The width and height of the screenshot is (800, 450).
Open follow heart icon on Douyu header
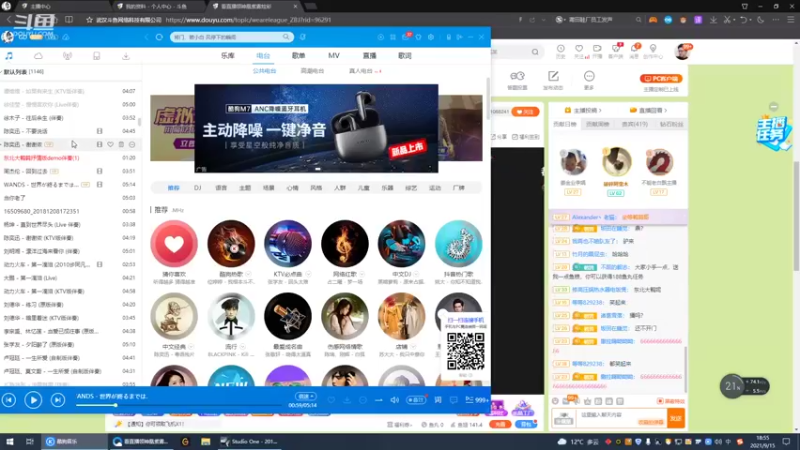click(579, 50)
